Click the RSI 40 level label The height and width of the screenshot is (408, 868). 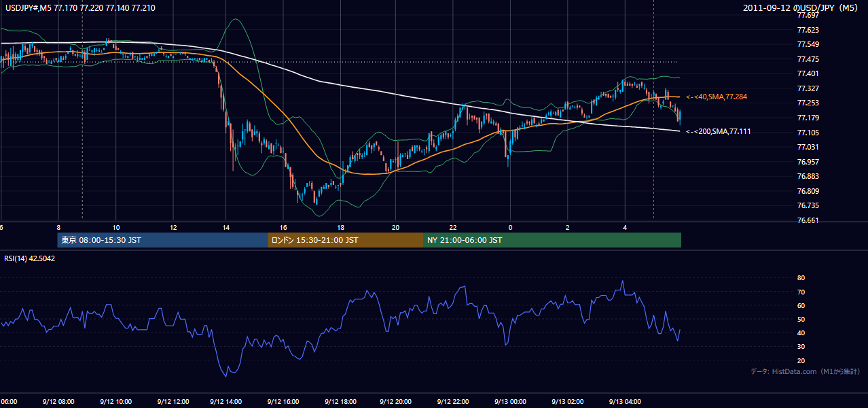click(801, 333)
